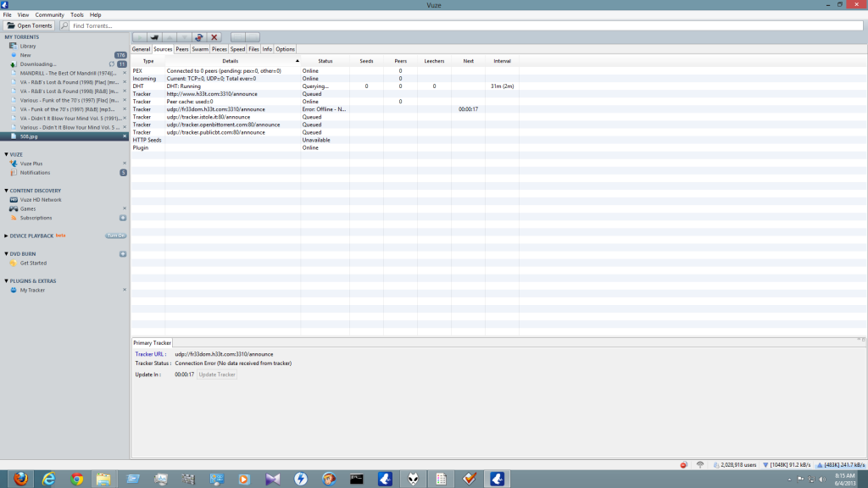Collapse the VUZE sidebar section
The height and width of the screenshot is (488, 868).
pos(6,154)
